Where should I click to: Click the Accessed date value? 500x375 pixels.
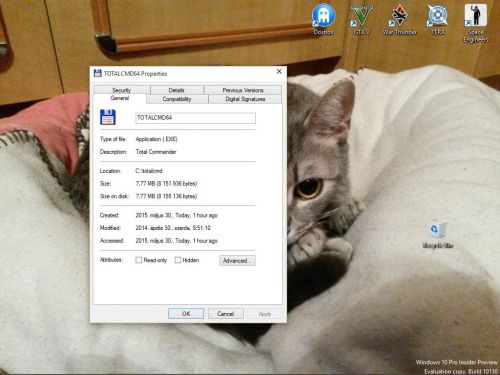[x=176, y=241]
